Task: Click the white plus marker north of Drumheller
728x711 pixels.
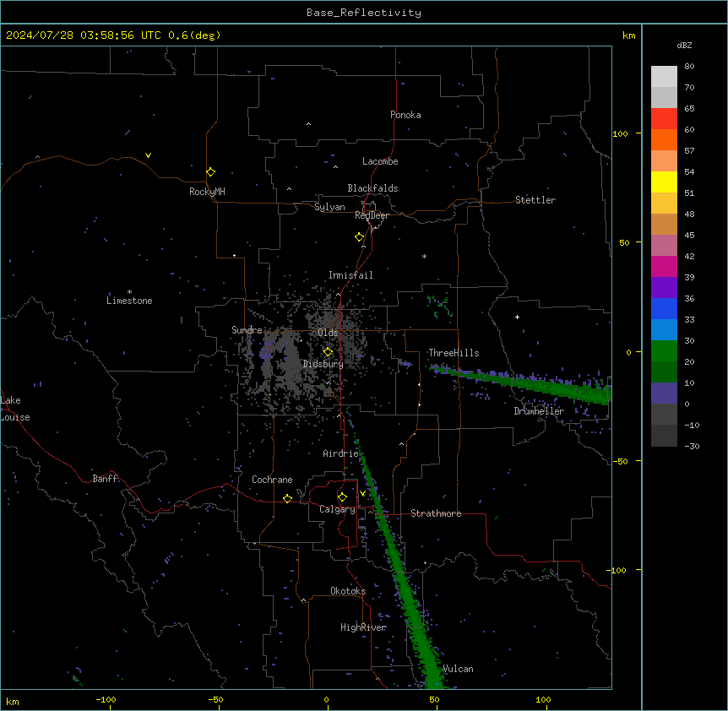Action: pyautogui.click(x=517, y=317)
